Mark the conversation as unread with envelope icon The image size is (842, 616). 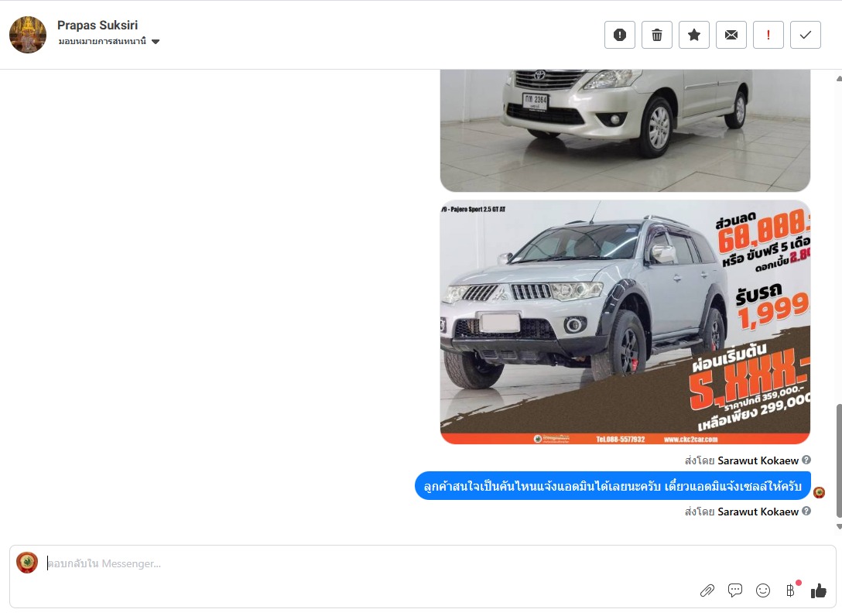pos(731,35)
